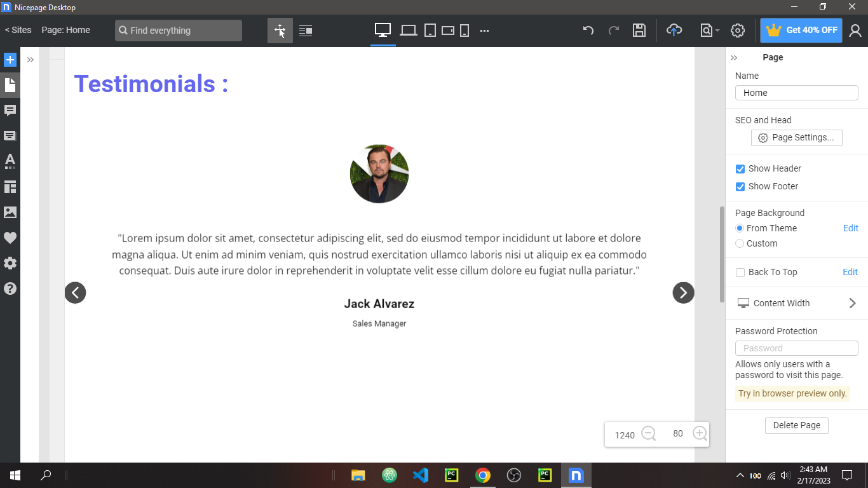Open the Pages panel
Screen dimensions: 868x488
[10, 85]
